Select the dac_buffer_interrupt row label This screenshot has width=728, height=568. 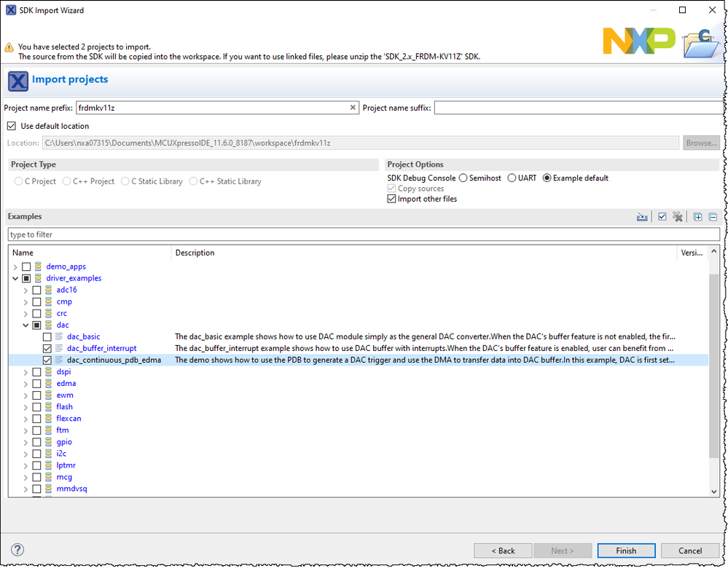coord(102,348)
